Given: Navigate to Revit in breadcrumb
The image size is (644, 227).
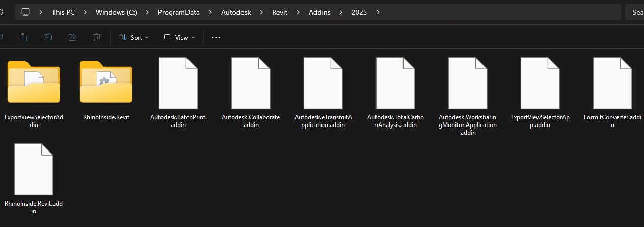Looking at the screenshot, I should click(280, 12).
